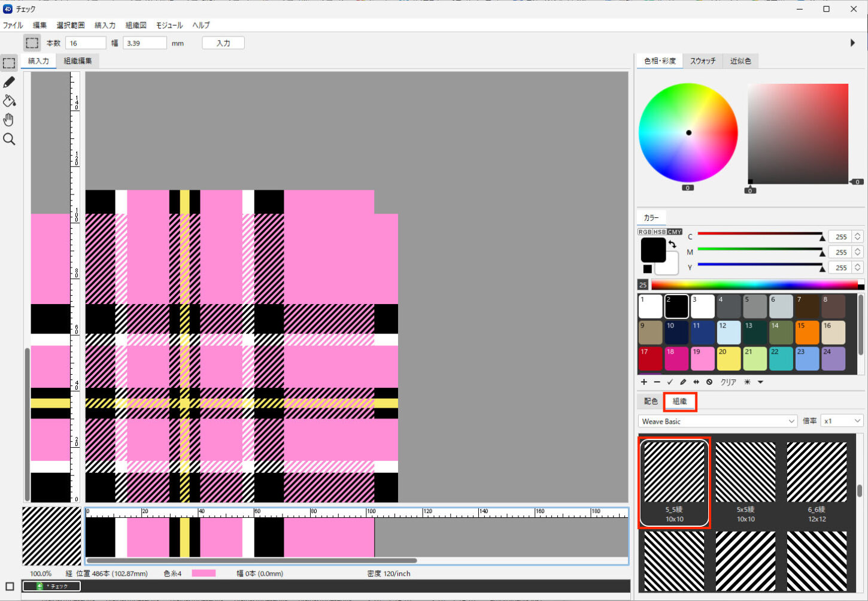The height and width of the screenshot is (601, 868).
Task: Select the 6_6綾 12x12 weave thumbnail
Action: [817, 482]
